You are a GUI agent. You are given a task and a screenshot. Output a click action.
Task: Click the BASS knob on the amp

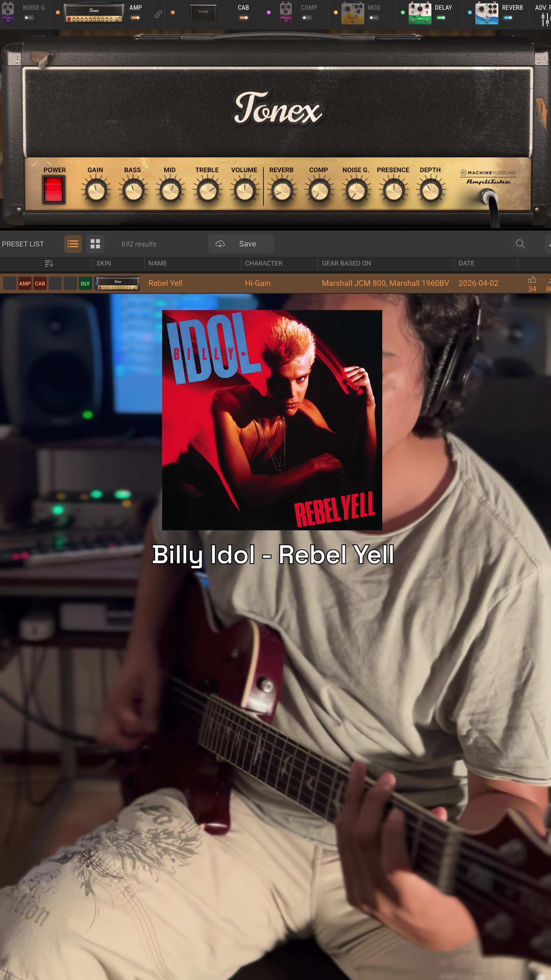coord(133,191)
